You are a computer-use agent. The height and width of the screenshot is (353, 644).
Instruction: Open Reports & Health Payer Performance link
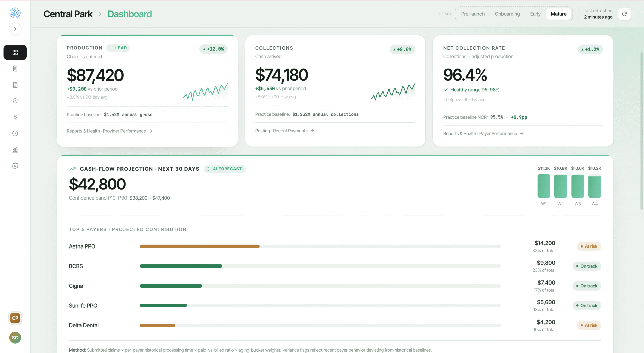[483, 133]
